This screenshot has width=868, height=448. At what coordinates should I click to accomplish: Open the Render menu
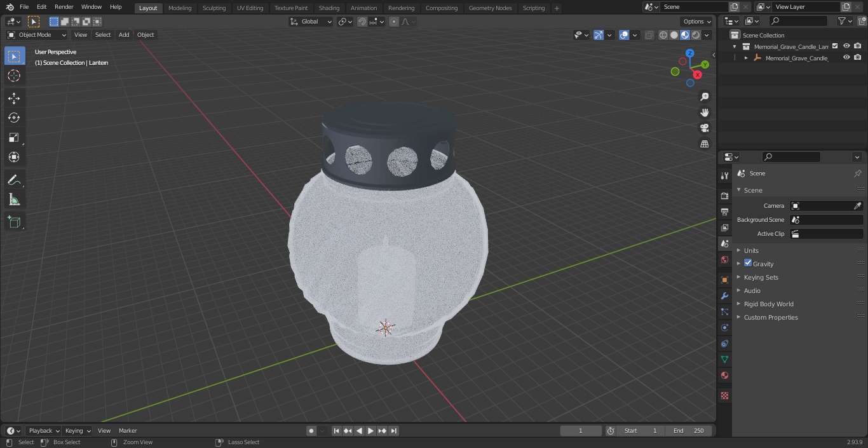point(64,7)
